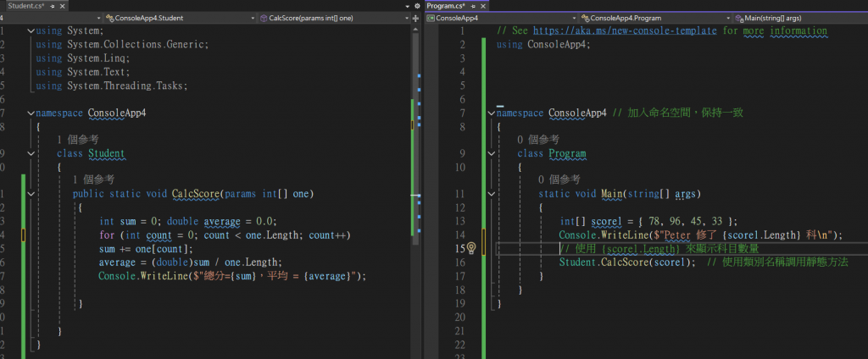Collapse the namespace block in Program.cs

pyautogui.click(x=492, y=113)
